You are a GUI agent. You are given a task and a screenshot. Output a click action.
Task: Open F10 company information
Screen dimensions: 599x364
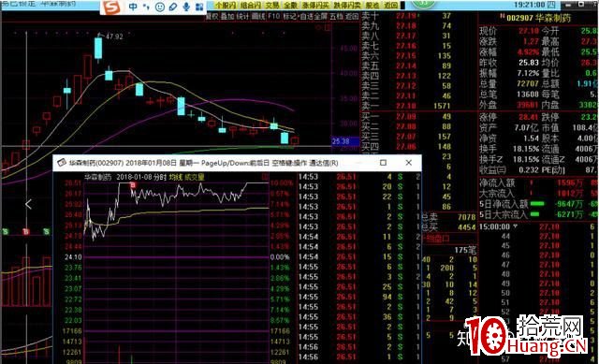click(x=274, y=17)
